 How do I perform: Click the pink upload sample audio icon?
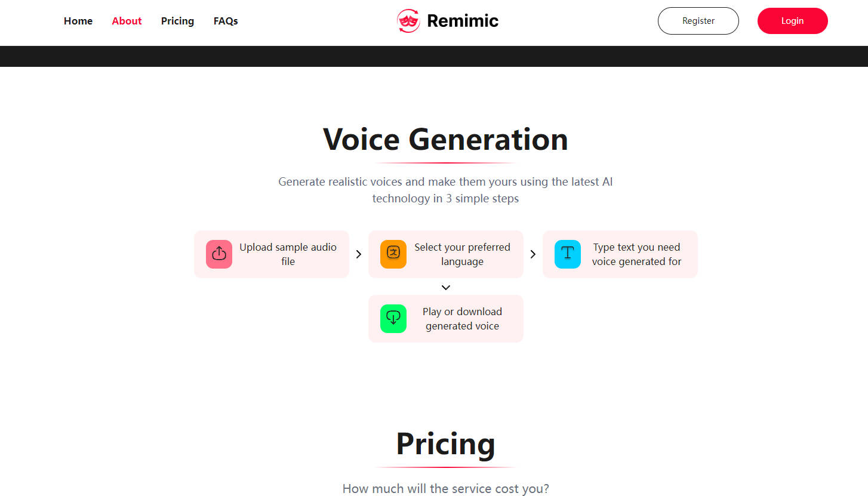218,254
